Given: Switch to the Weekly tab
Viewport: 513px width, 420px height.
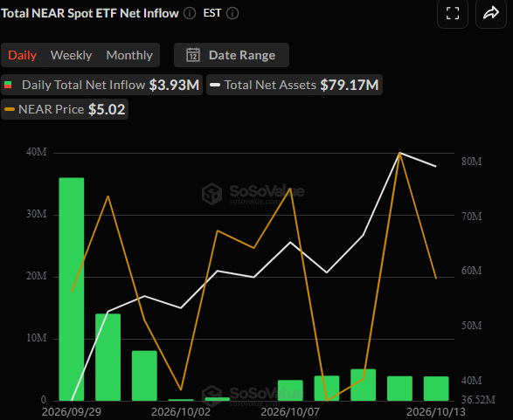Looking at the screenshot, I should point(71,55).
